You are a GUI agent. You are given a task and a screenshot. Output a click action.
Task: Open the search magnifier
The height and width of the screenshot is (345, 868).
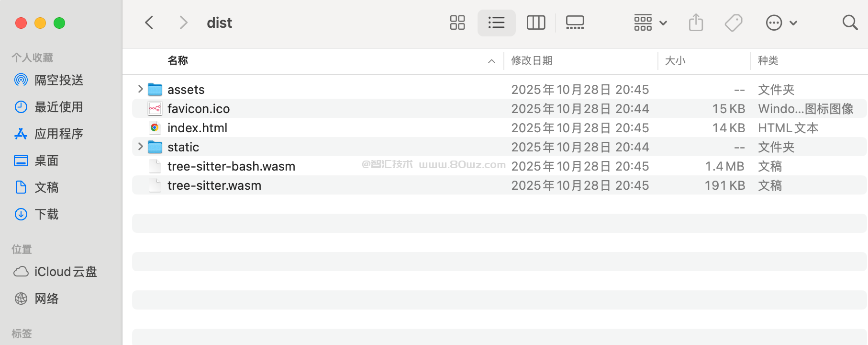click(x=850, y=23)
